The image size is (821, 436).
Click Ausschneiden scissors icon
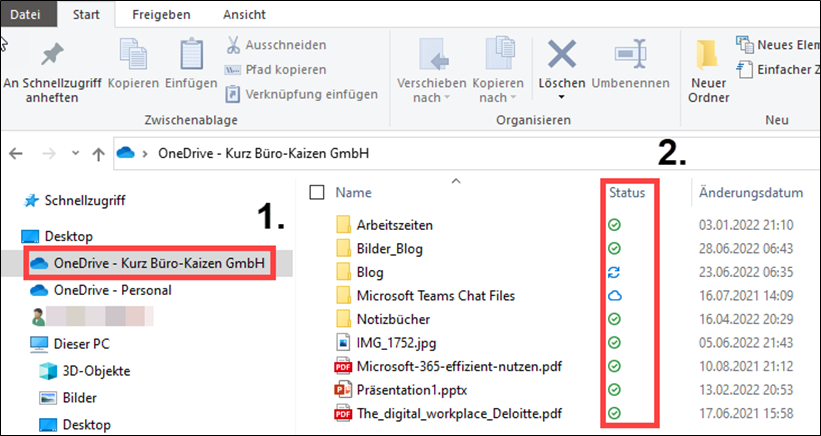233,45
